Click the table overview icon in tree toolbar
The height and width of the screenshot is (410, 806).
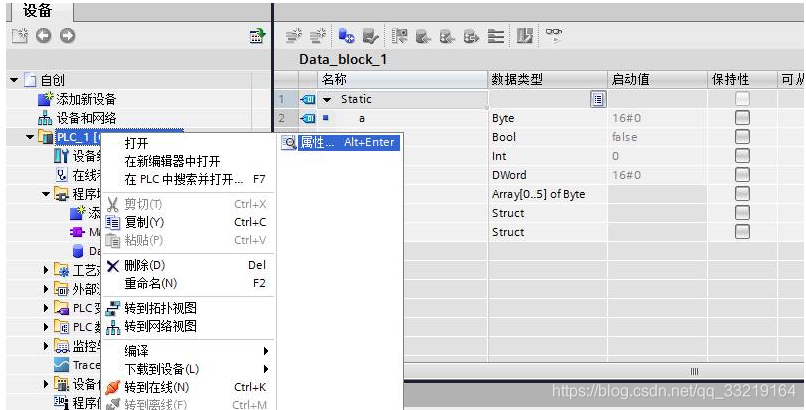257,36
